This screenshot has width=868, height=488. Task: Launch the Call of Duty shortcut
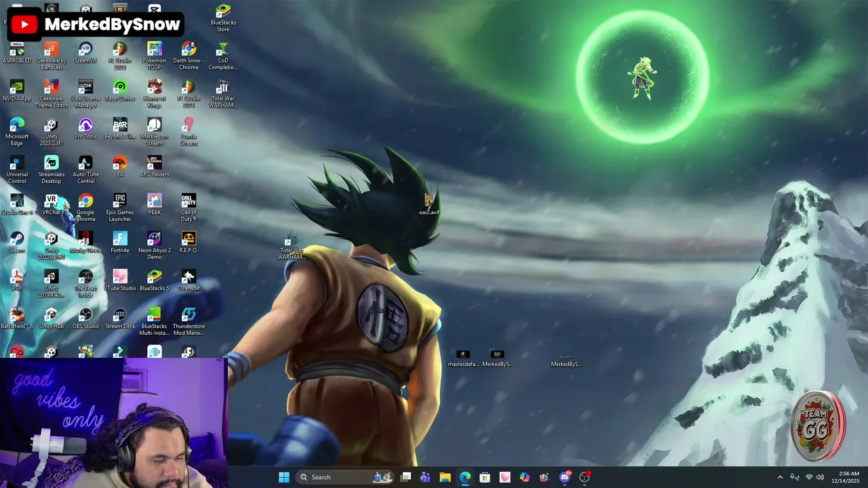189,208
